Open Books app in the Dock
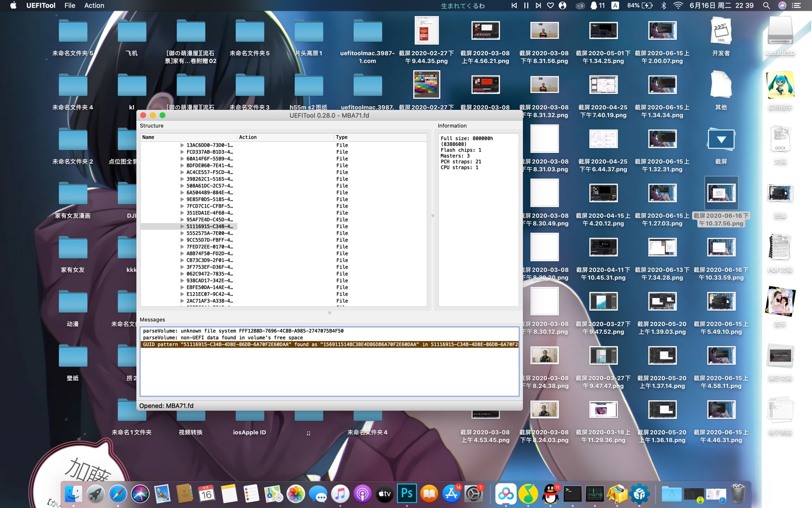 click(x=429, y=494)
